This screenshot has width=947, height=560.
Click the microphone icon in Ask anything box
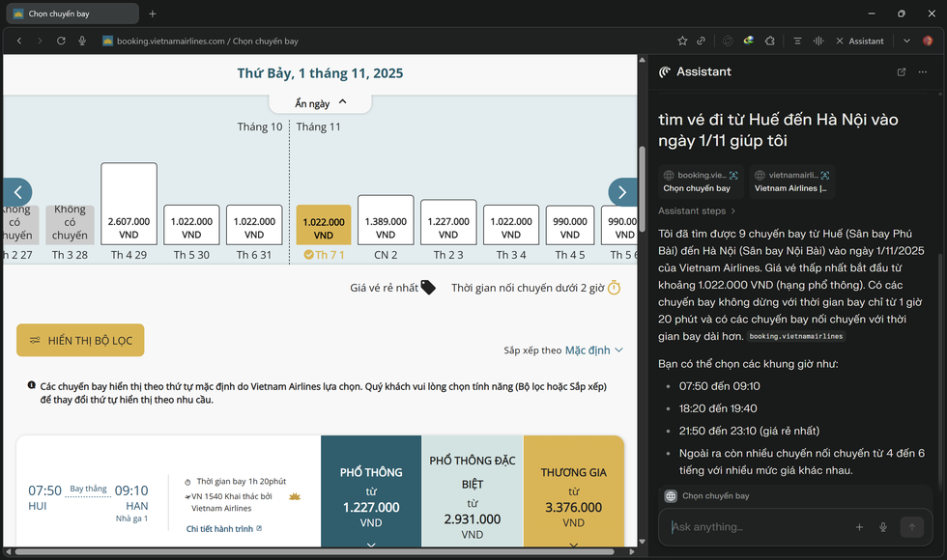pos(883,527)
